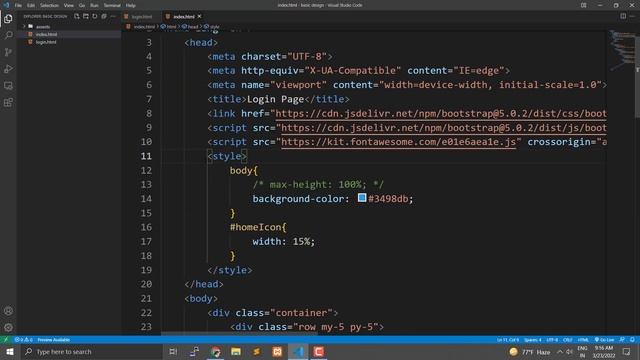Click Preview Available in the status bar
The image size is (640, 360).
tap(53, 340)
